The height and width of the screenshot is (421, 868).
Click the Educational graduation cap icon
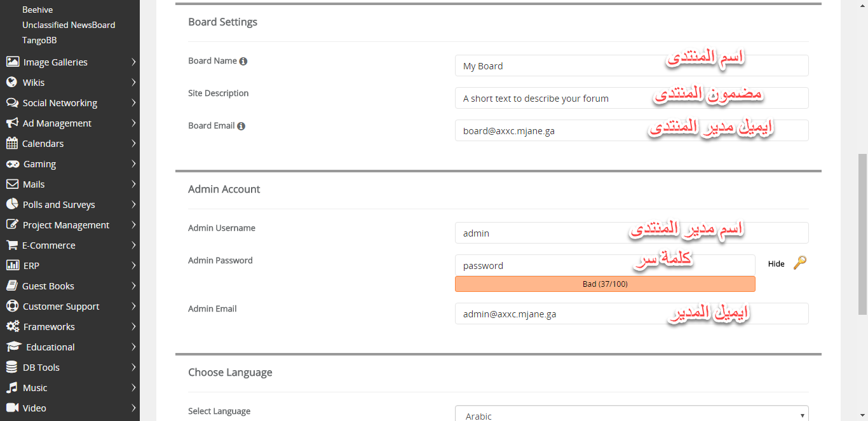click(x=13, y=347)
